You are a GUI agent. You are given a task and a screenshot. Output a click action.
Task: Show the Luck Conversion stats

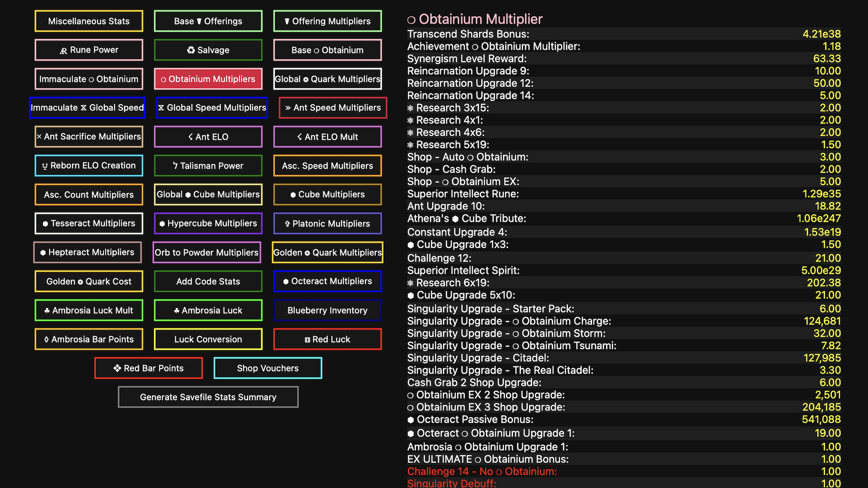coord(208,339)
